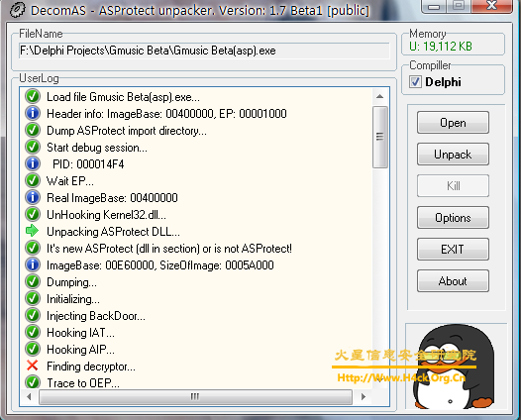Image resolution: width=521 pixels, height=420 pixels.
Task: Click the blue info icon beside Header info
Action: click(x=33, y=113)
